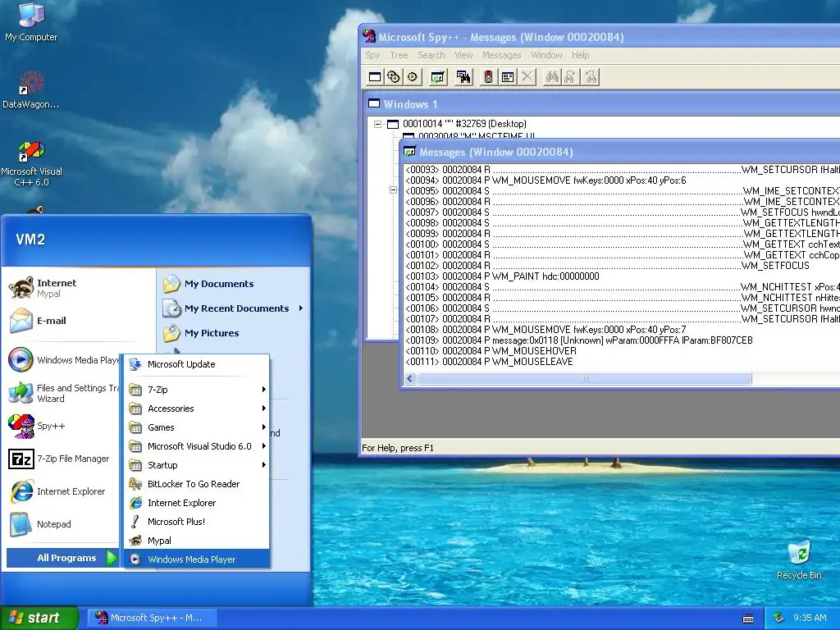The height and width of the screenshot is (630, 840).
Task: Open the Windows view toolbar icon in Spy++
Action: (x=375, y=76)
